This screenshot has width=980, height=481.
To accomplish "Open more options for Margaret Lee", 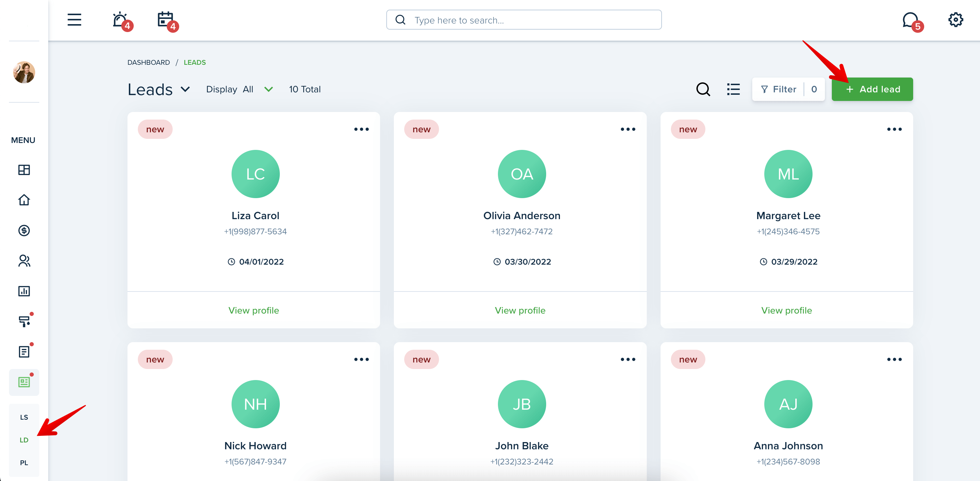I will tap(894, 130).
